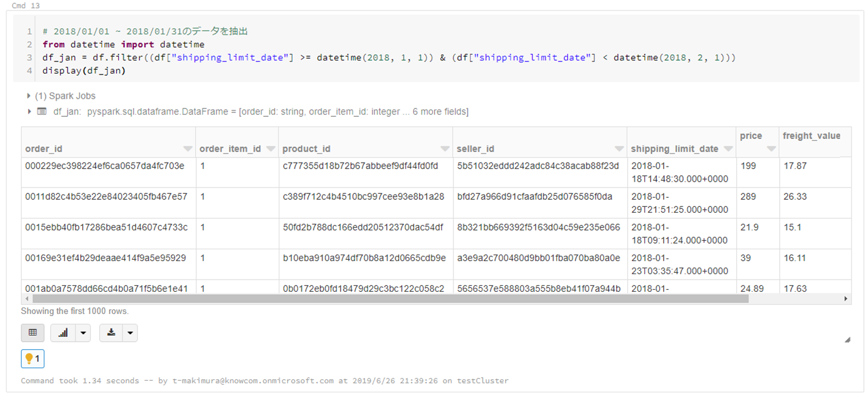Expand the Spark Jobs section

29,96
